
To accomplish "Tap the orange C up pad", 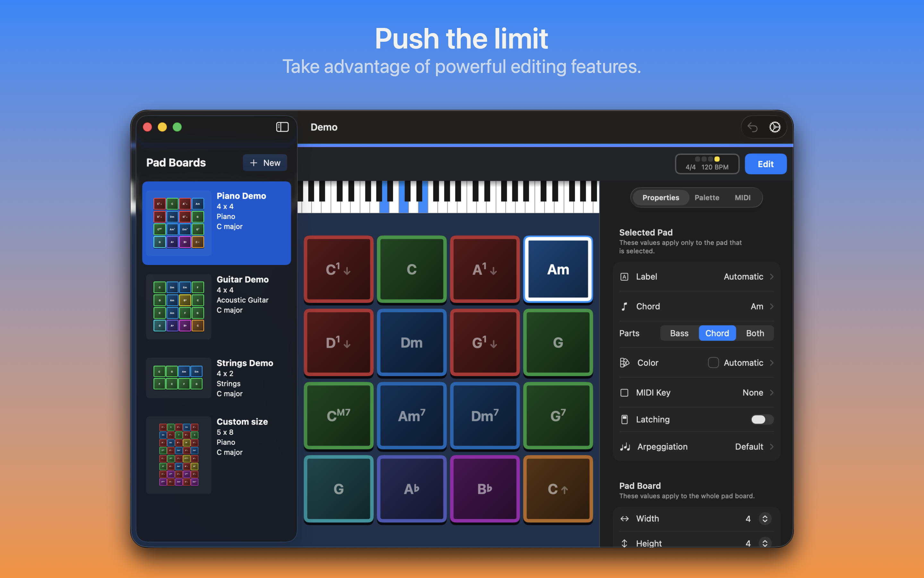I will coord(558,489).
